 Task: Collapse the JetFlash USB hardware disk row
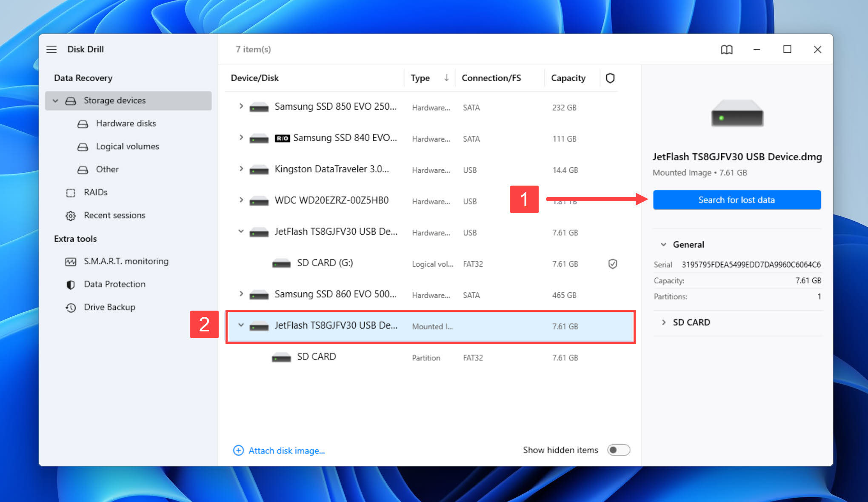[241, 231]
